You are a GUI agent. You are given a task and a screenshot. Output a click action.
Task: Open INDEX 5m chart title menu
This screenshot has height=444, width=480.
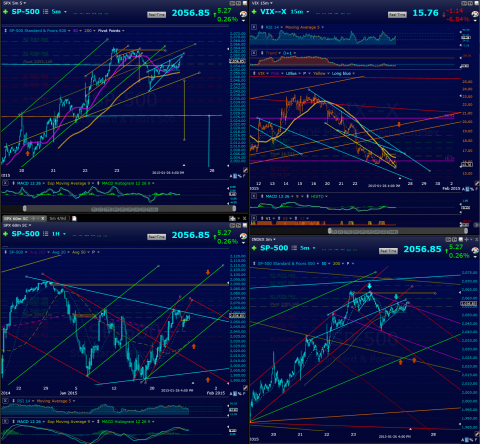[x=263, y=239]
